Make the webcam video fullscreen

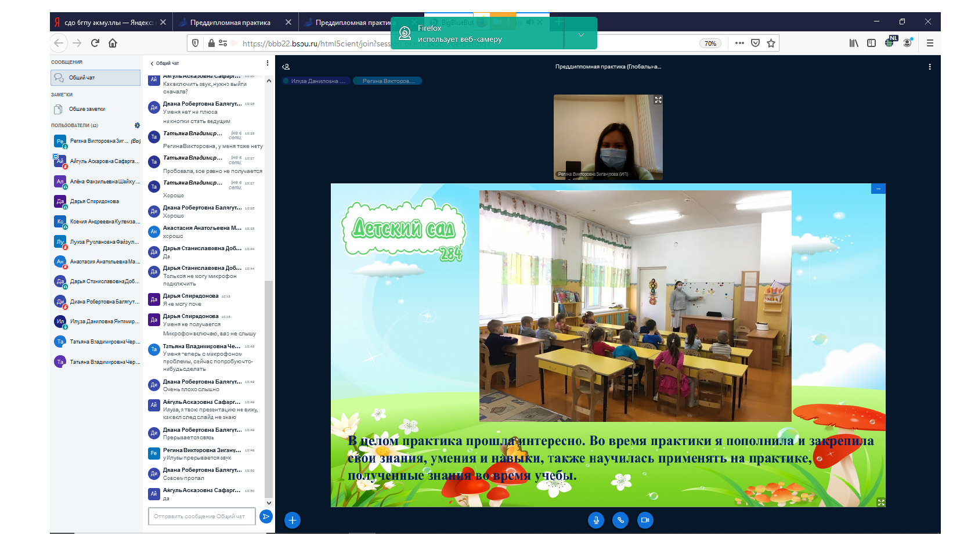tap(658, 100)
